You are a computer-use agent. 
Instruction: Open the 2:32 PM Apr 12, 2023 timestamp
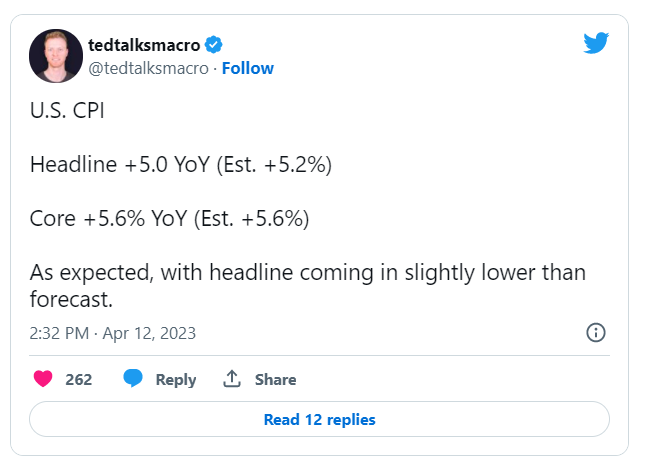tap(112, 333)
